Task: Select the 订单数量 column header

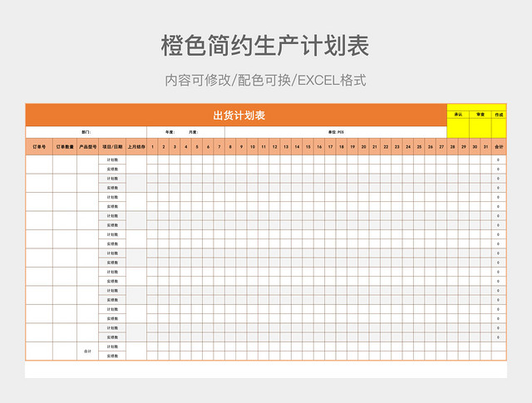Action: click(x=65, y=147)
